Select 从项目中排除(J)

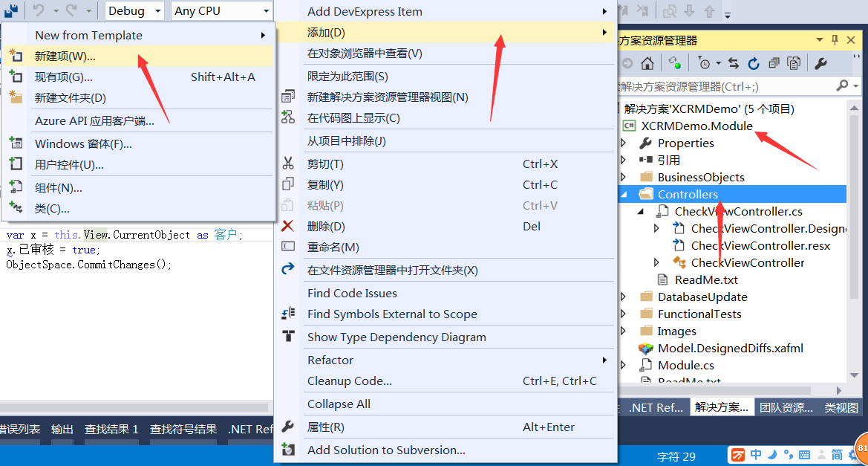click(446, 140)
